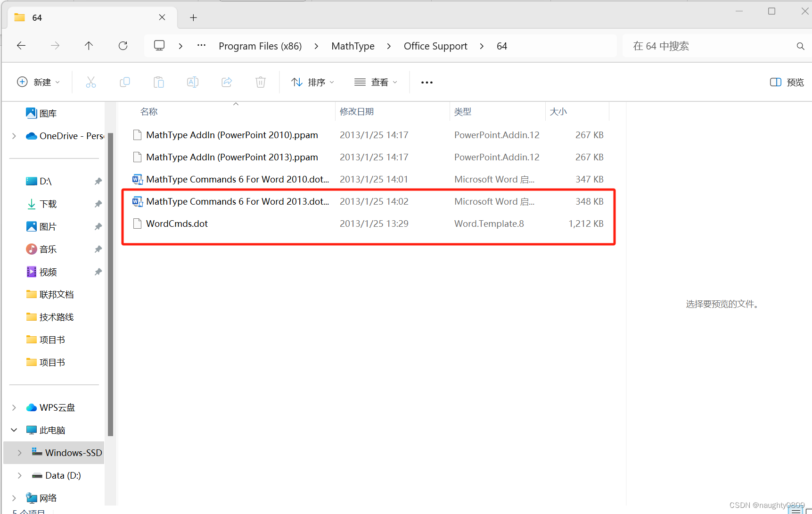Select MathType Commands 6 For Word 2013 file
812x514 pixels.
tap(368, 201)
